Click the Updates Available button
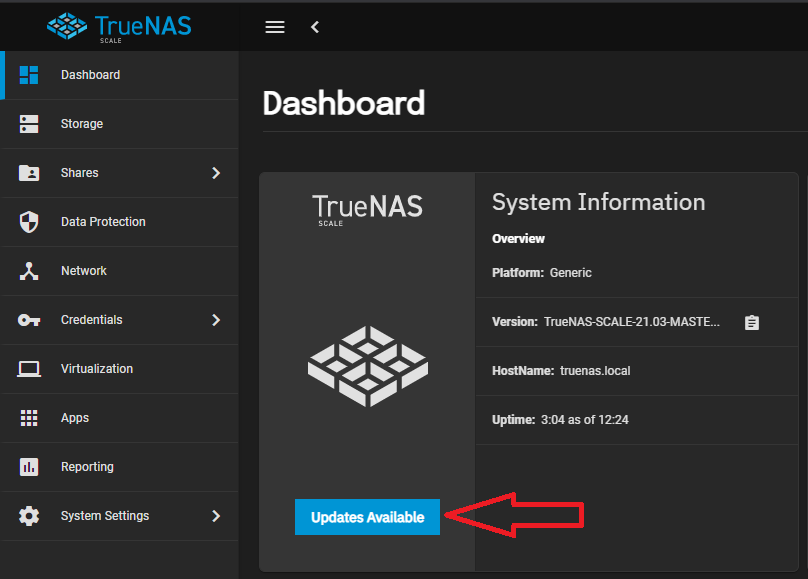Screen dimensions: 808x579 (x=367, y=517)
